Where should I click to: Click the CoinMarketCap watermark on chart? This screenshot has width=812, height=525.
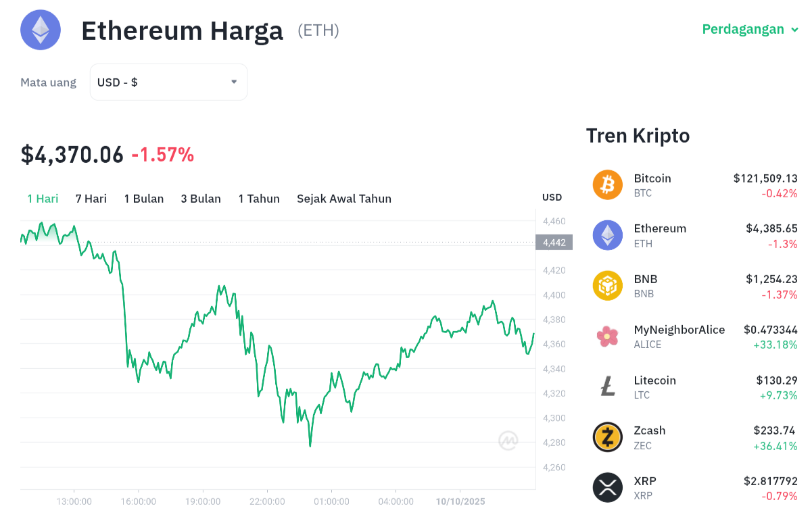[508, 441]
